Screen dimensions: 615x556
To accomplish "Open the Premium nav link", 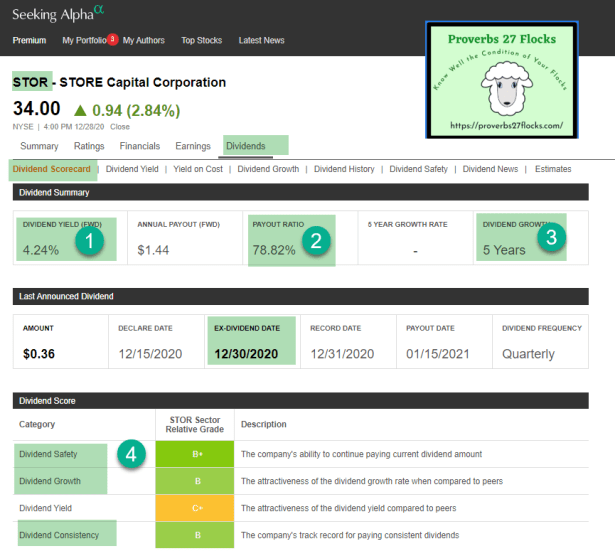I will 29,41.
